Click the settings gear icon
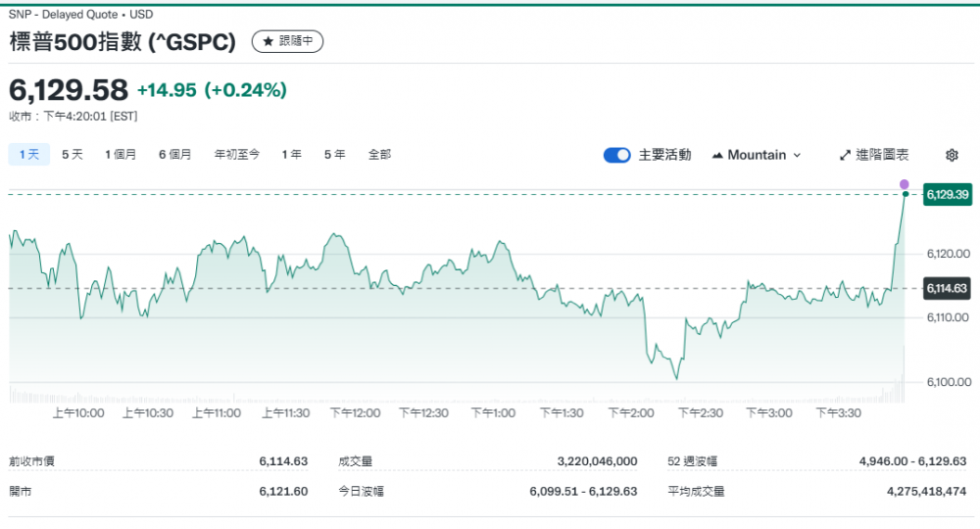Image resolution: width=980 pixels, height=529 pixels. point(952,155)
